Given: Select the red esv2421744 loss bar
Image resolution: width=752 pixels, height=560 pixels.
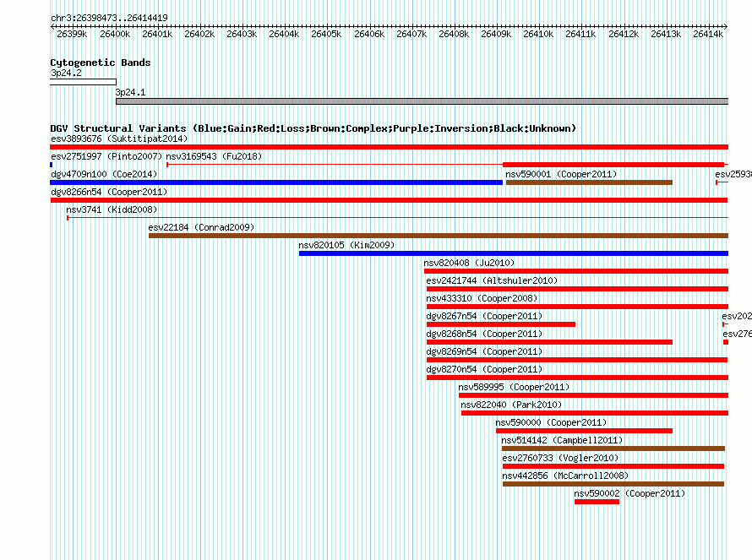Looking at the screenshot, I should (577, 289).
